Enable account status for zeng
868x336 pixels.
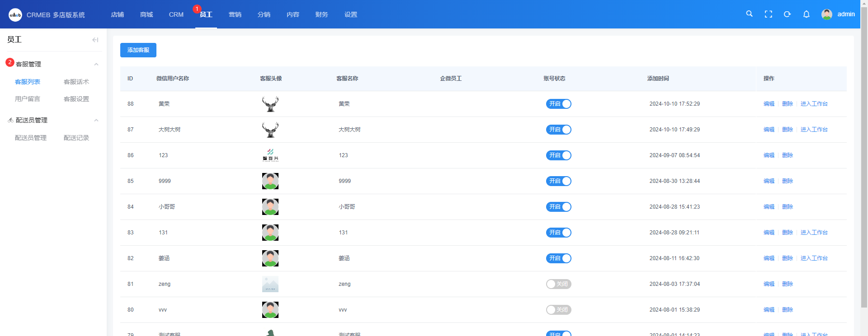click(x=558, y=284)
